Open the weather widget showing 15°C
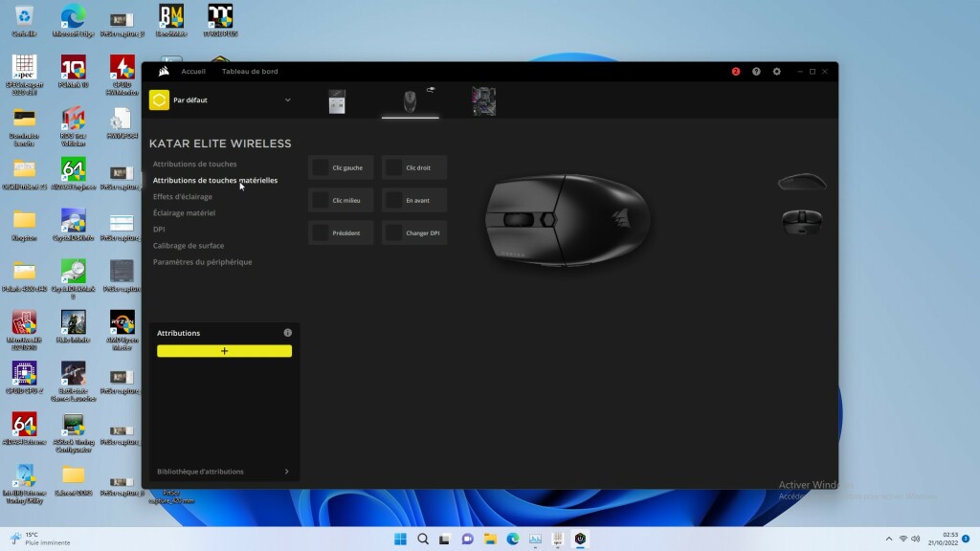The image size is (980, 551). pos(40,539)
